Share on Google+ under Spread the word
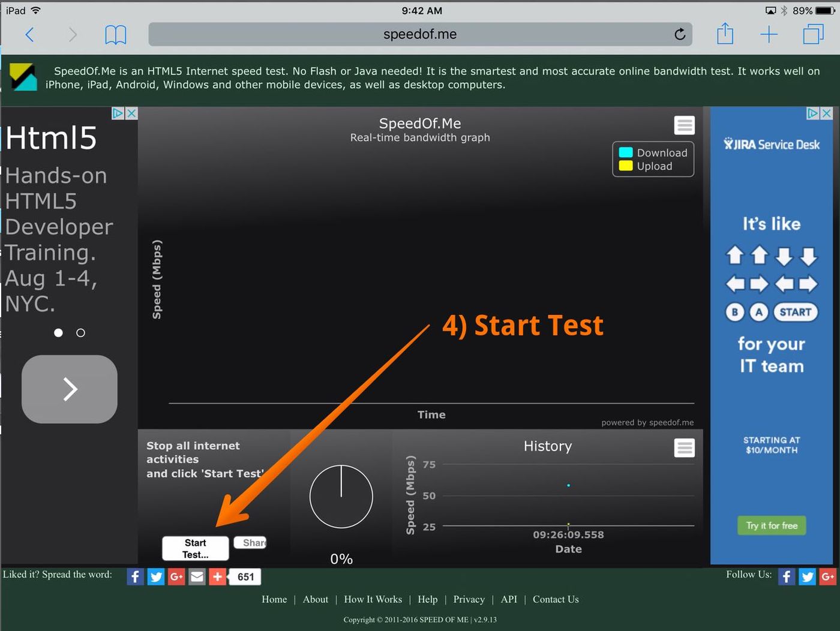The height and width of the screenshot is (631, 840). tap(176, 577)
